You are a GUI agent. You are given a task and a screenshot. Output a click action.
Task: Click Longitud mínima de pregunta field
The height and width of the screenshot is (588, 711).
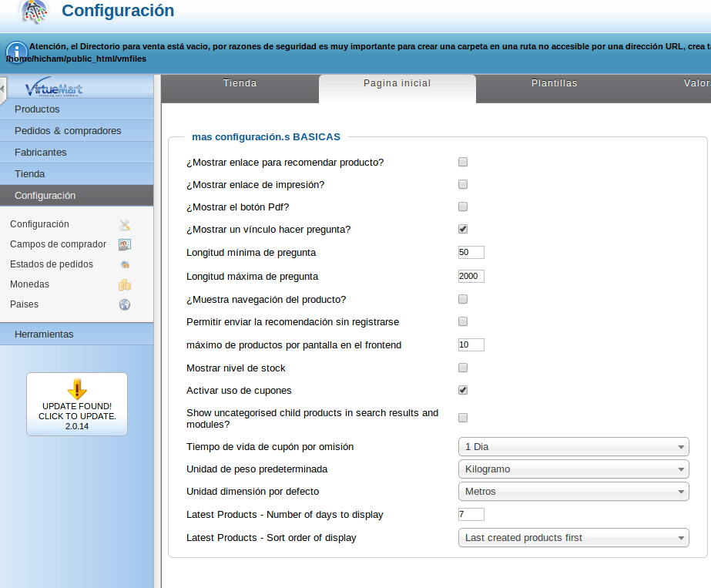click(471, 252)
